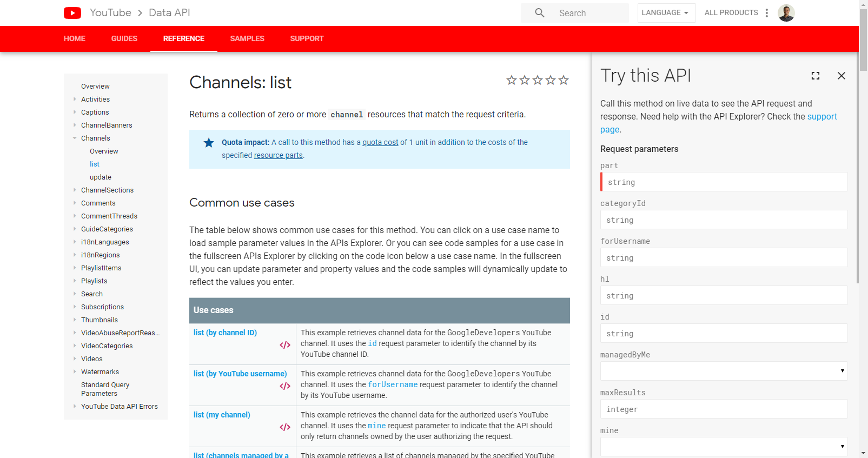Follow the resource parts link

pyautogui.click(x=279, y=155)
